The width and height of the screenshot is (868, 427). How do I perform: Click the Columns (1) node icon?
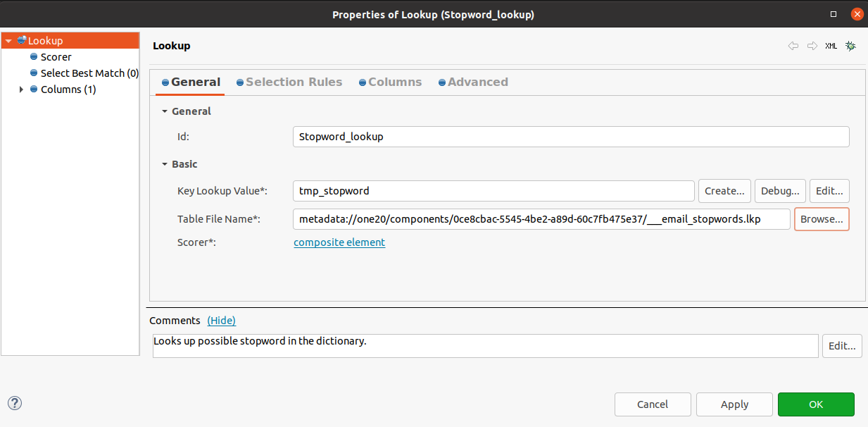[x=33, y=89]
